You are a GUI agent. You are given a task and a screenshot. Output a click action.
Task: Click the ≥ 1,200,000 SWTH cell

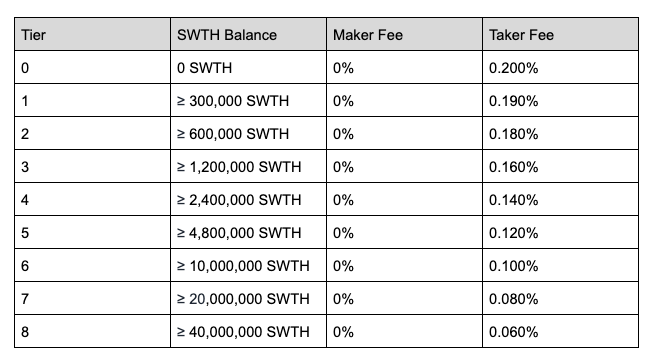(x=249, y=166)
